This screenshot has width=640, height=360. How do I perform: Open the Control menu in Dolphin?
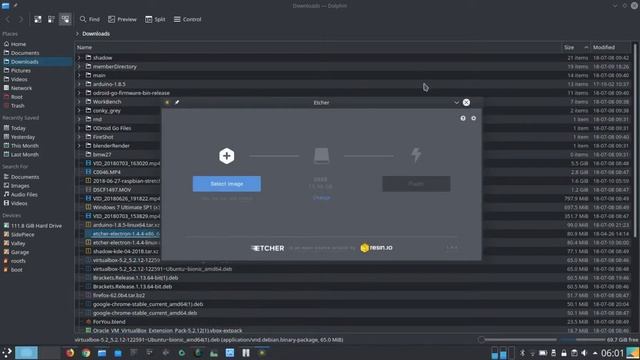pyautogui.click(x=187, y=19)
